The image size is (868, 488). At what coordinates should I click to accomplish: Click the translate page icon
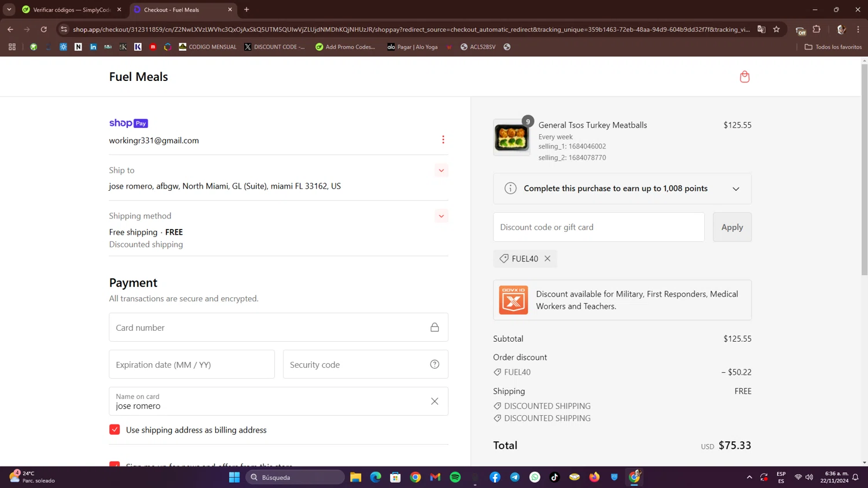coord(762,29)
